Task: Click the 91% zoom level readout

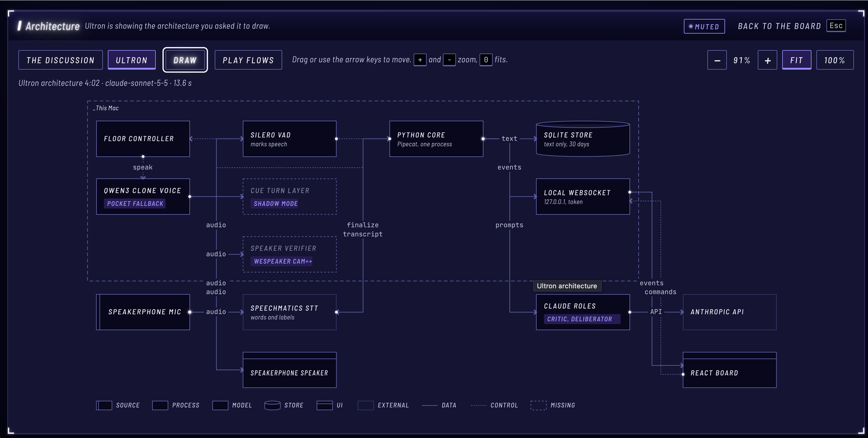Action: 742,60
